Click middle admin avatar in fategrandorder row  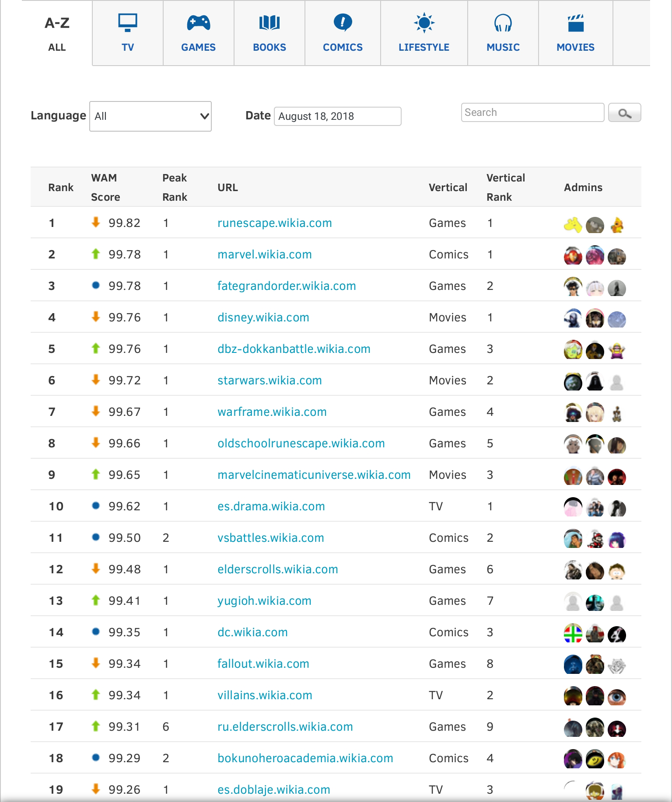pyautogui.click(x=595, y=288)
